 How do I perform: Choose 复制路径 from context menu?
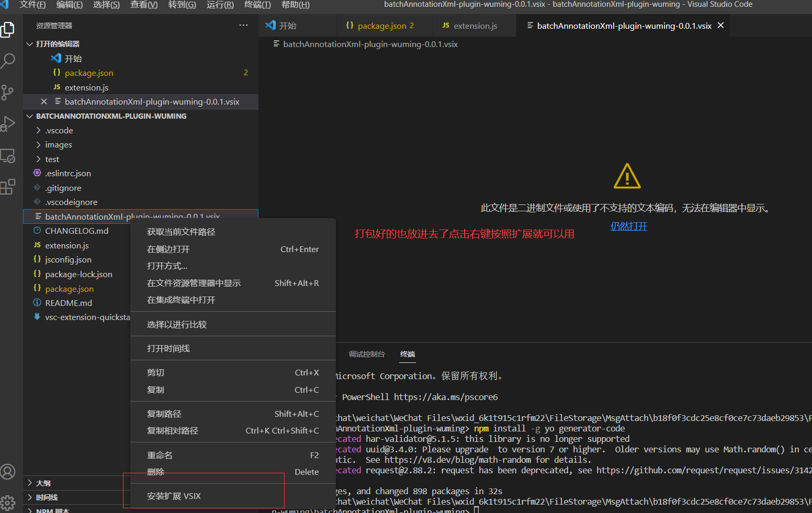point(233,414)
